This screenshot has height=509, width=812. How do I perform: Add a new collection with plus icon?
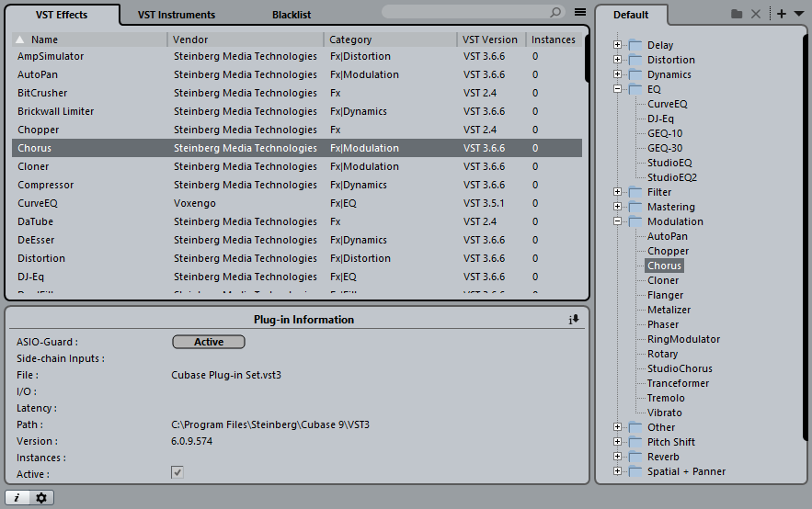pos(782,14)
